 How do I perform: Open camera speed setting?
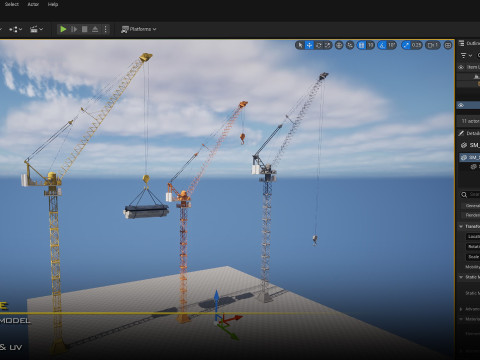433,45
